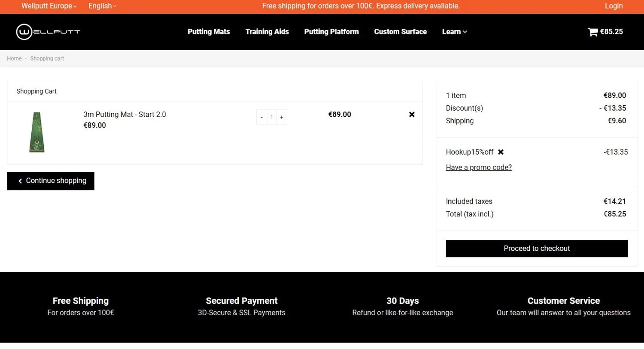Open the 3m Putting Mat - Start 2.0 title
The width and height of the screenshot is (644, 349).
(x=125, y=115)
